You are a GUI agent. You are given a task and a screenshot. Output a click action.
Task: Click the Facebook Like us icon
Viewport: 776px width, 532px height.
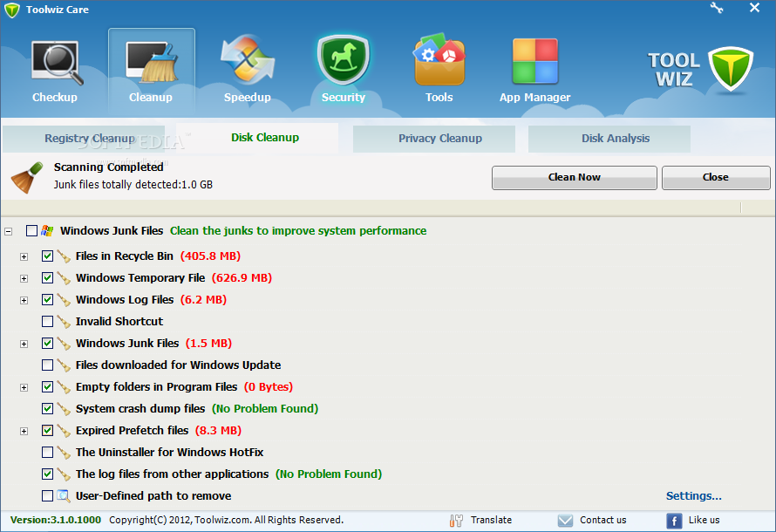tap(674, 521)
